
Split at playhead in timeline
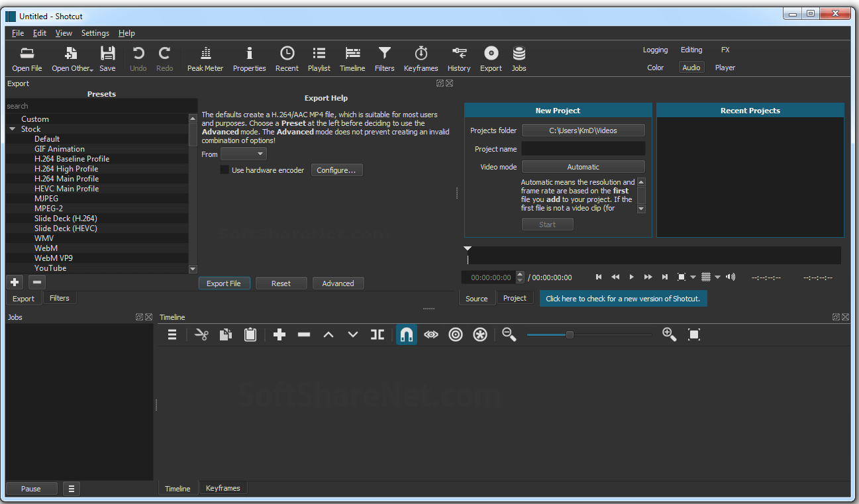[378, 335]
